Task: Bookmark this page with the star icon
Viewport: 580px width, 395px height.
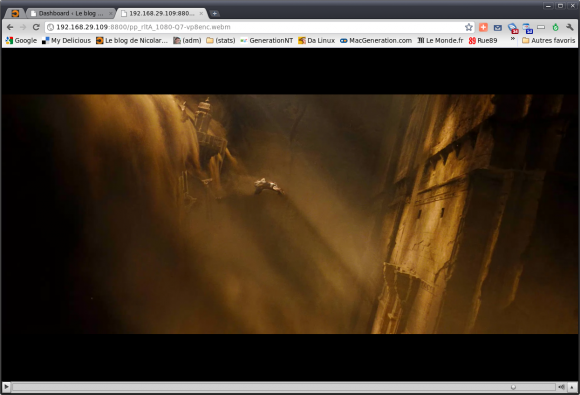Action: pos(469,27)
